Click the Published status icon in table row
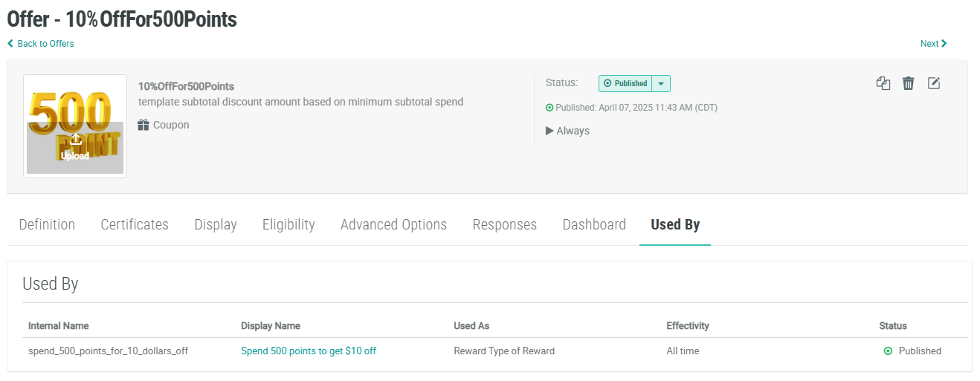 click(888, 351)
